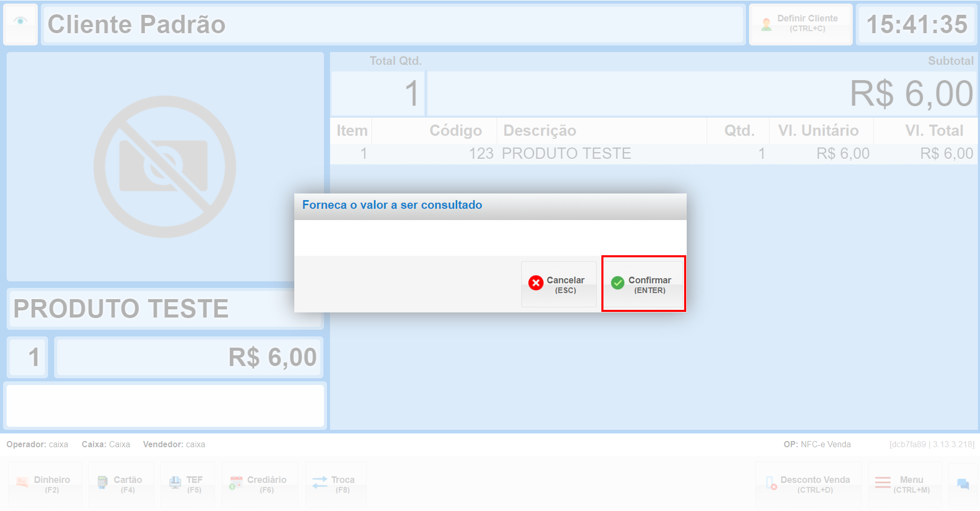Screen dimensions: 980x511
Task: Select TEF (F5) payment method
Action: 188,484
